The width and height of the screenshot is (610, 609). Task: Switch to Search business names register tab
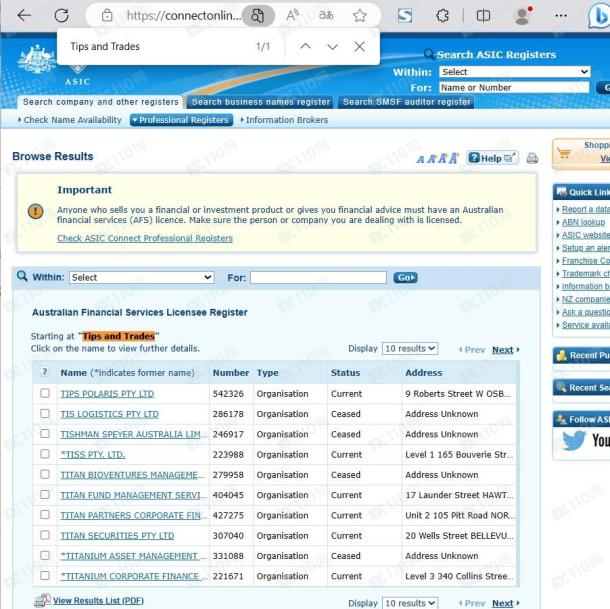tap(260, 102)
